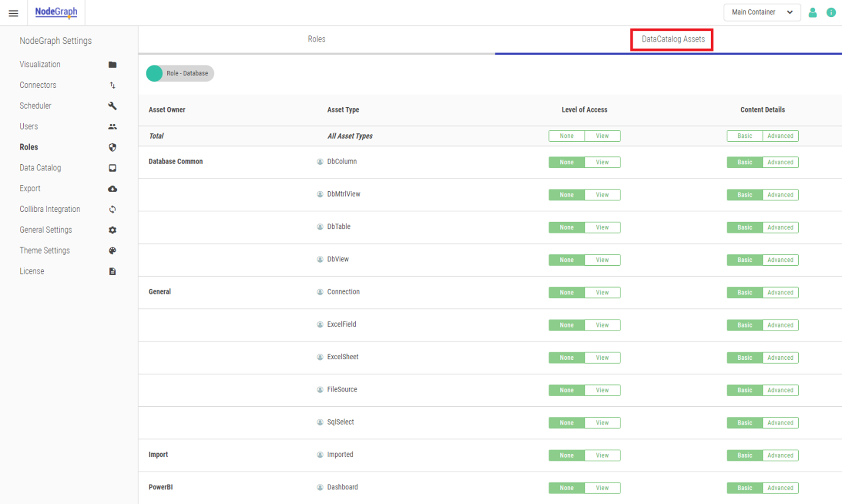Click the Theme Settings palette icon

pyautogui.click(x=113, y=251)
